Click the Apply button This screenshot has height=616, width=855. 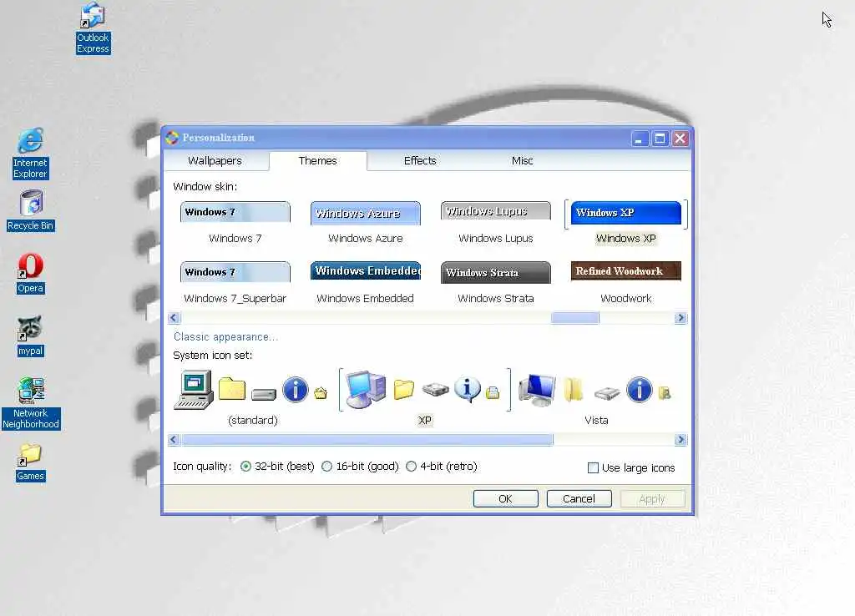point(652,499)
